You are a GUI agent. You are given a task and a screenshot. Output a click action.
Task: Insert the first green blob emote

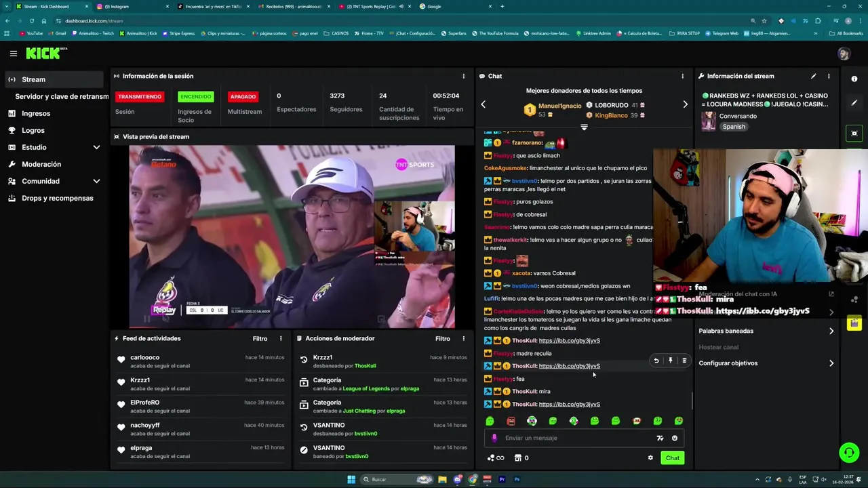(490, 421)
